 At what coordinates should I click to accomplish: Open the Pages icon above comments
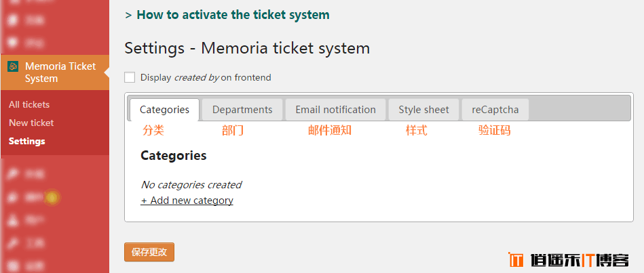[x=14, y=19]
